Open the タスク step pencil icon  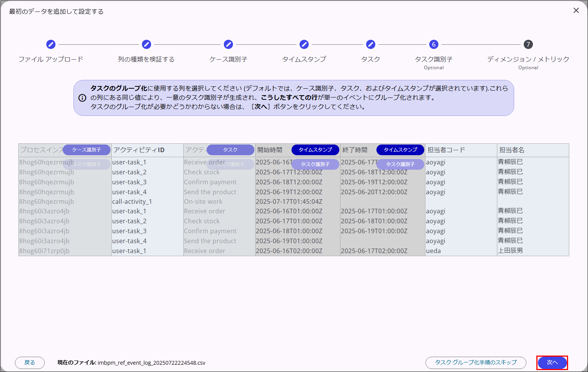pyautogui.click(x=370, y=44)
